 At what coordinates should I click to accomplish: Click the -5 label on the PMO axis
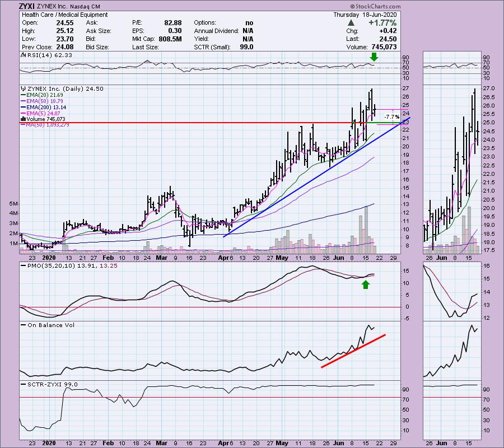pos(407,319)
